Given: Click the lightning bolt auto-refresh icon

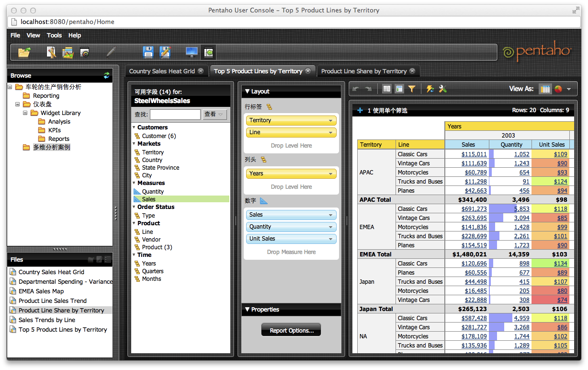Looking at the screenshot, I should (430, 89).
